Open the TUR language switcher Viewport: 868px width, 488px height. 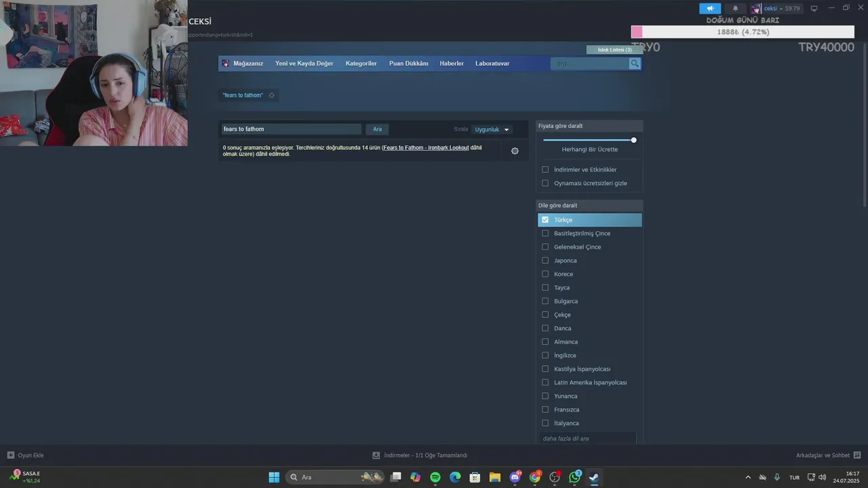point(794,478)
